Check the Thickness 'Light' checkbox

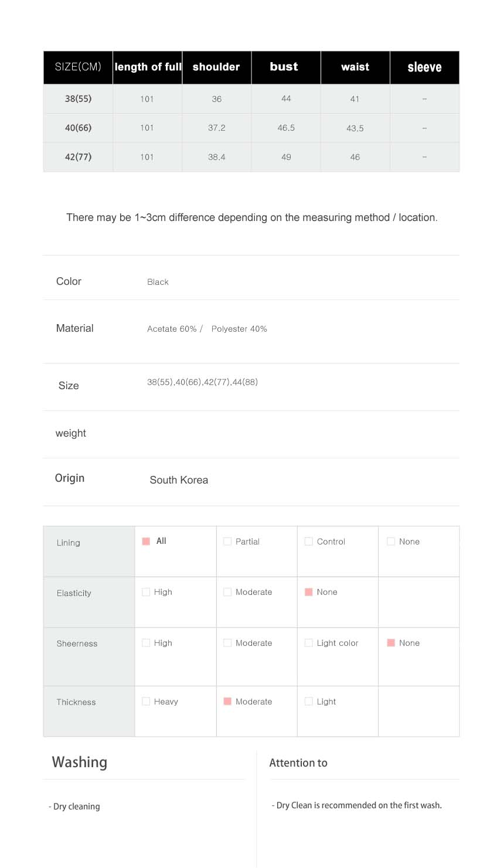[x=309, y=702]
